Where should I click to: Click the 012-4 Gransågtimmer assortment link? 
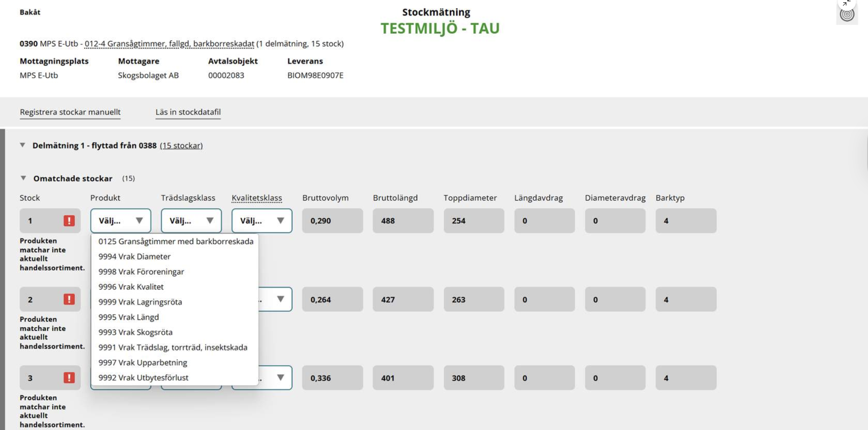(x=169, y=44)
